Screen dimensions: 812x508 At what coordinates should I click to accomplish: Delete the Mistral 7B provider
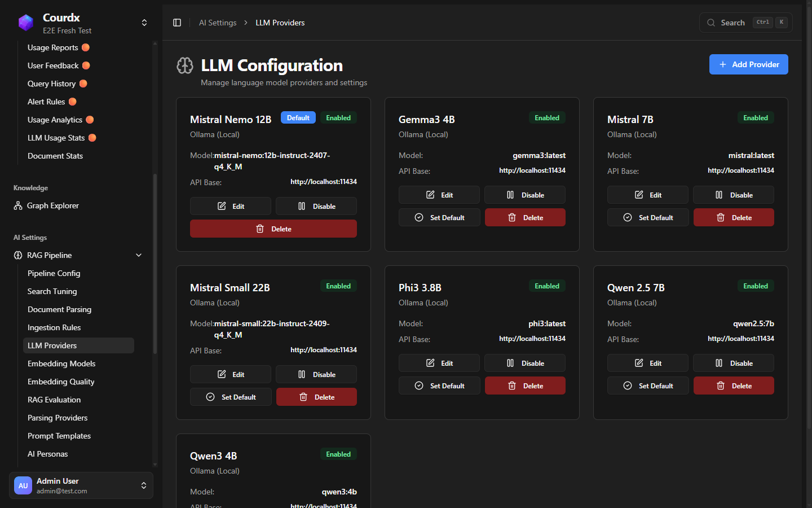point(733,218)
